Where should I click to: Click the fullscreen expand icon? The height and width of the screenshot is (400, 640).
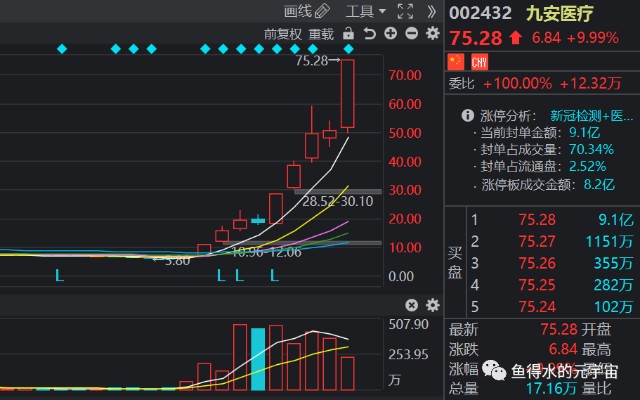click(405, 11)
